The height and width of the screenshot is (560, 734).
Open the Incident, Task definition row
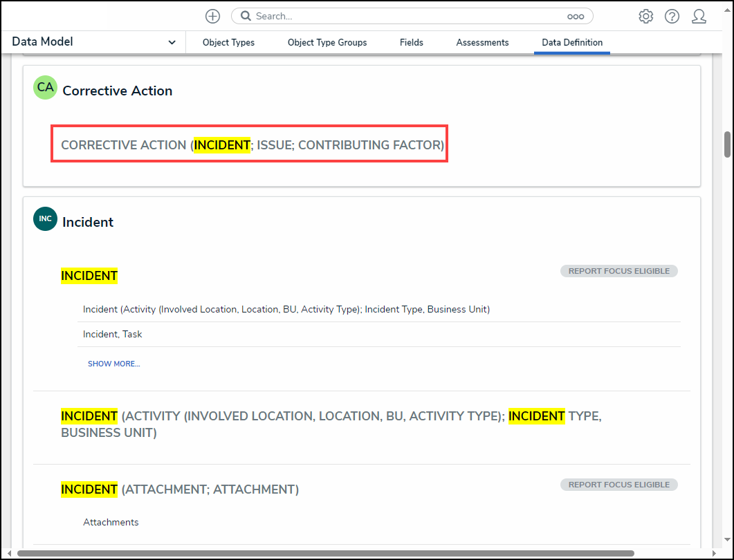113,334
